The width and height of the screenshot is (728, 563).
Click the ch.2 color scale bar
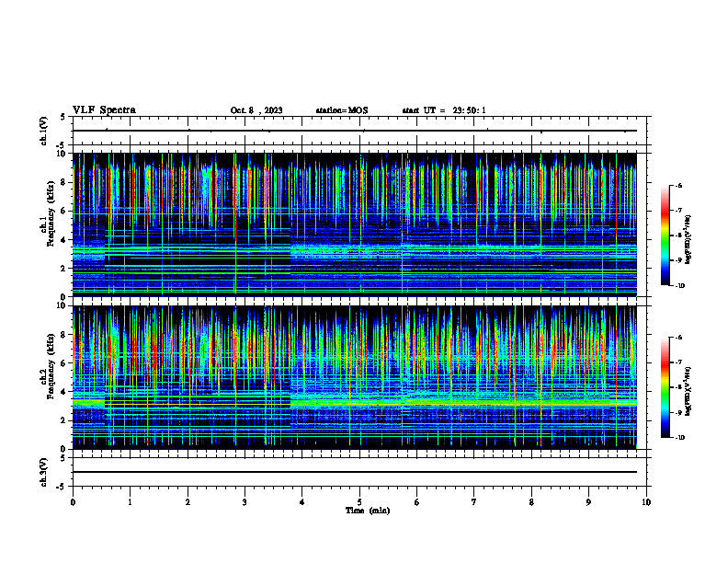coord(665,387)
